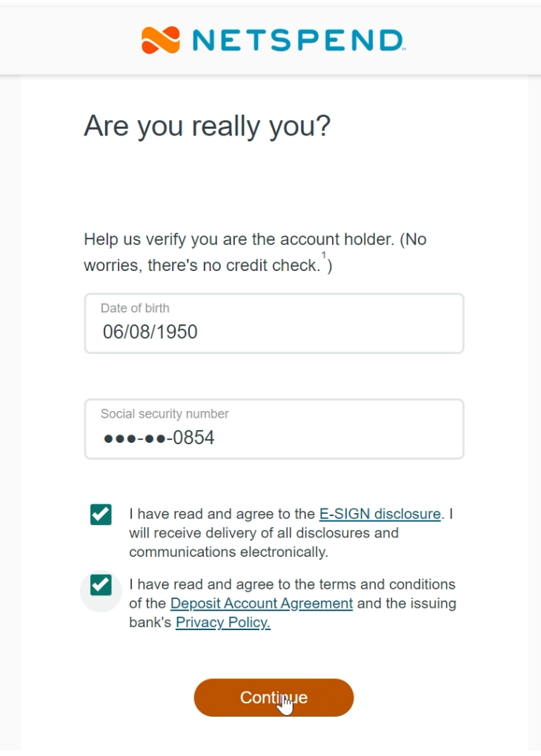Uncheck the E-SIGN disclosure agreement checkbox
Screen dimensions: 541x756
(x=101, y=515)
